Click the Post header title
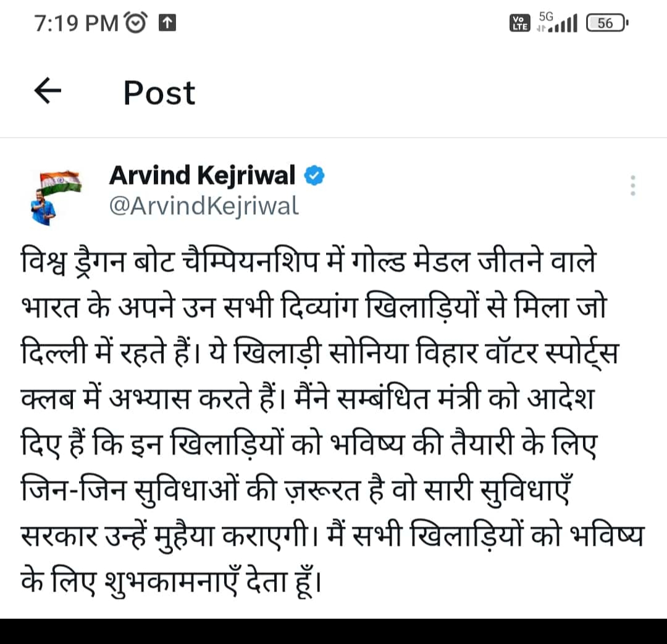 159,93
